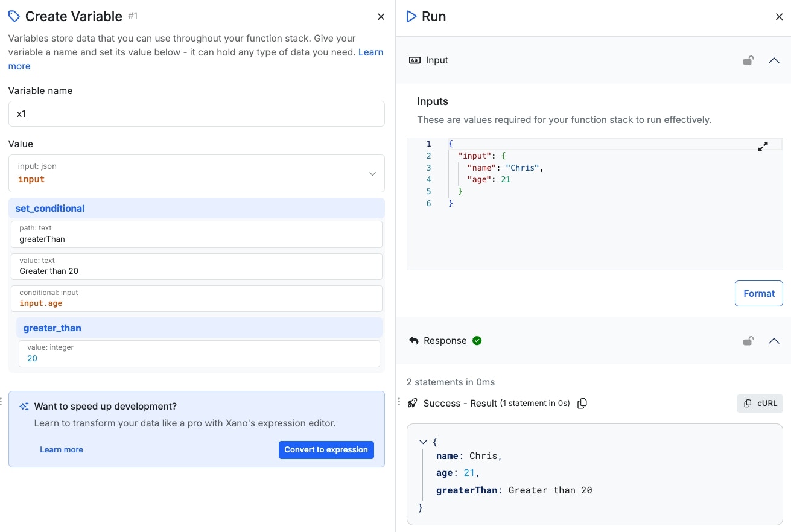Copy the result with clipboard icon
The height and width of the screenshot is (532, 791).
582,404
